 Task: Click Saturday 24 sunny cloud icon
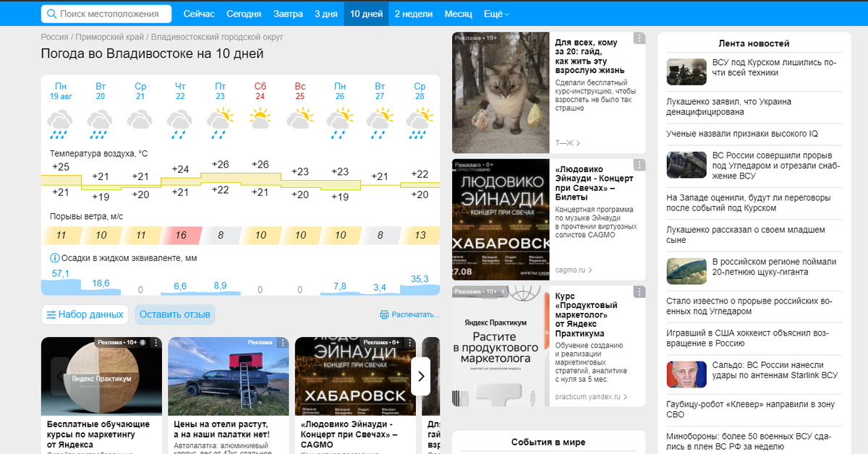click(260, 118)
